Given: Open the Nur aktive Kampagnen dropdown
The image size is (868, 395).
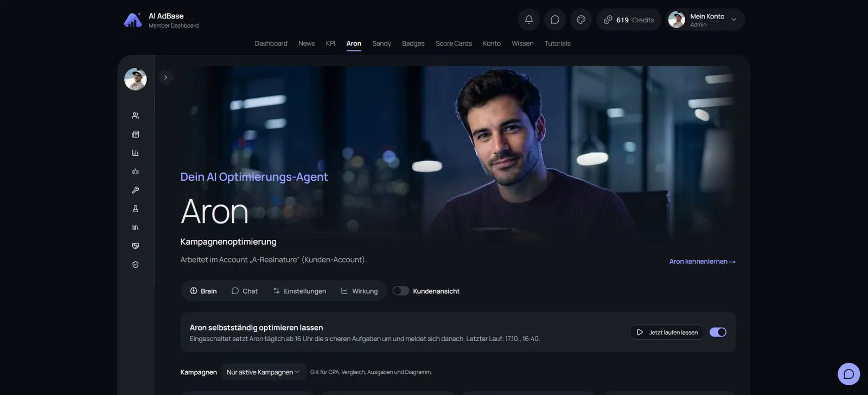Looking at the screenshot, I should click(263, 372).
